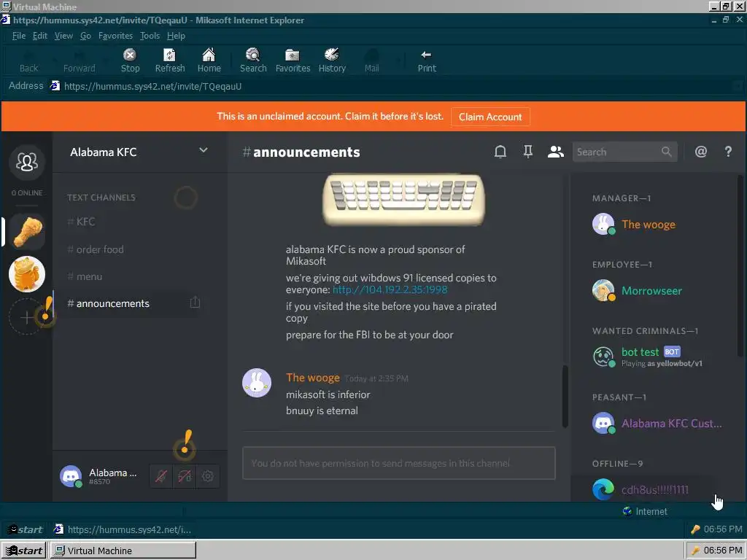Viewport: 747px width, 560px height.
Task: Create invite icon next to announcements channel
Action: 195,303
